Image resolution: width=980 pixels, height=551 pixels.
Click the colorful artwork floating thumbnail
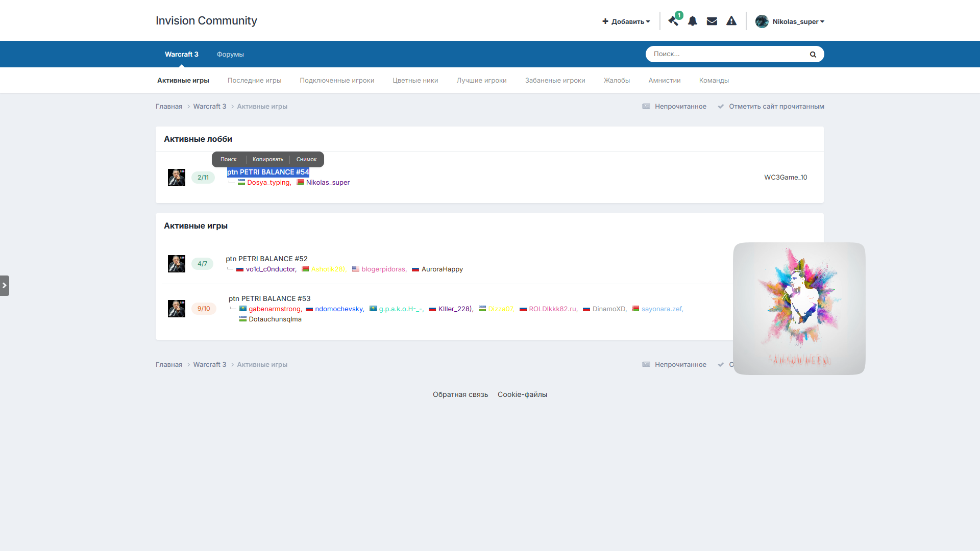click(x=799, y=309)
